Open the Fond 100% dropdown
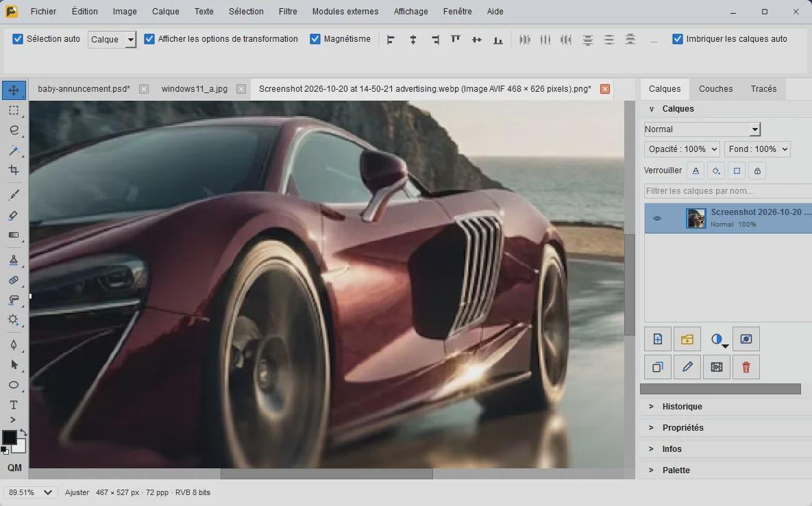This screenshot has width=812, height=506. 758,149
